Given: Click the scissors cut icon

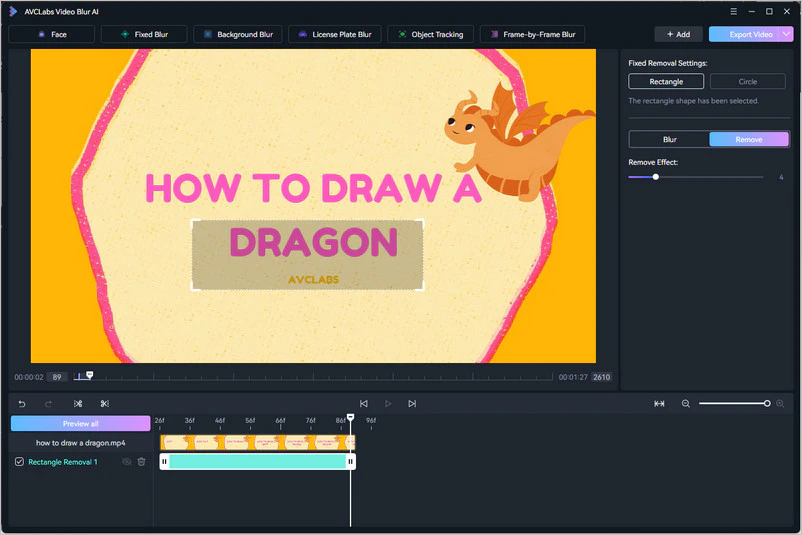Looking at the screenshot, I should tap(105, 404).
